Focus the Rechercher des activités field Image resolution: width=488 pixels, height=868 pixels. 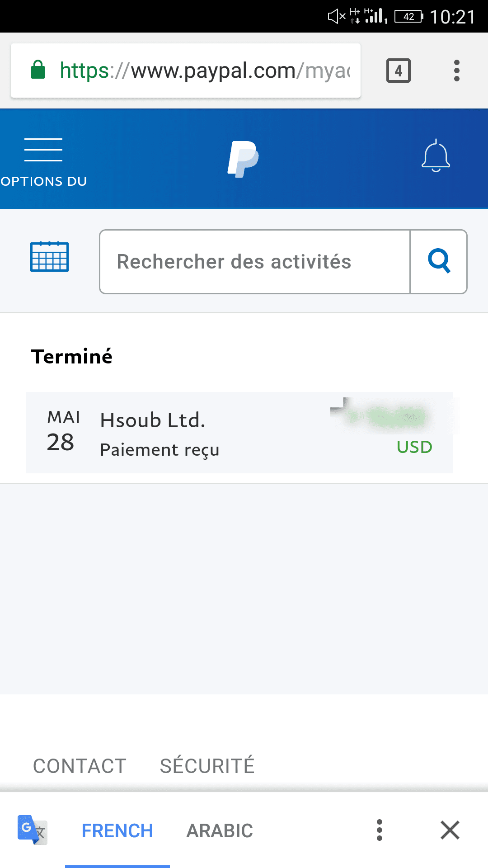(255, 262)
